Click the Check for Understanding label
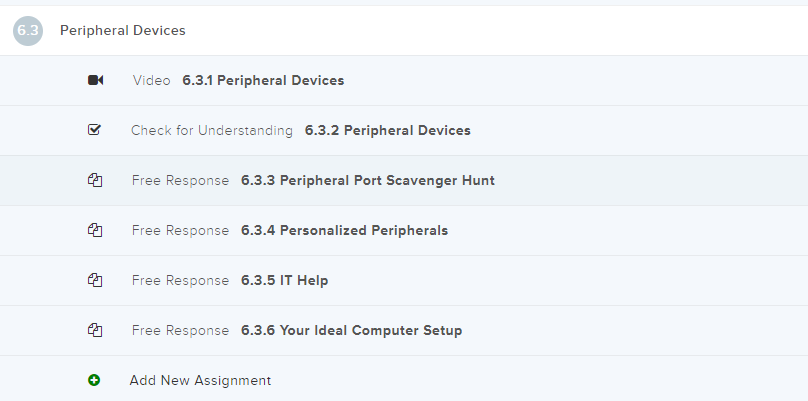Image resolution: width=808 pixels, height=401 pixels. (212, 130)
